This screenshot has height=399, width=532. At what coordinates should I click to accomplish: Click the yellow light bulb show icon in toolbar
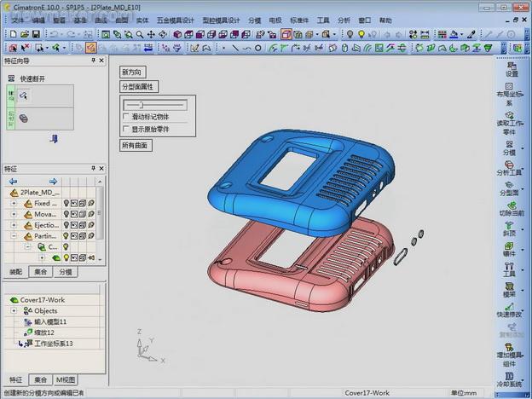tap(361, 34)
